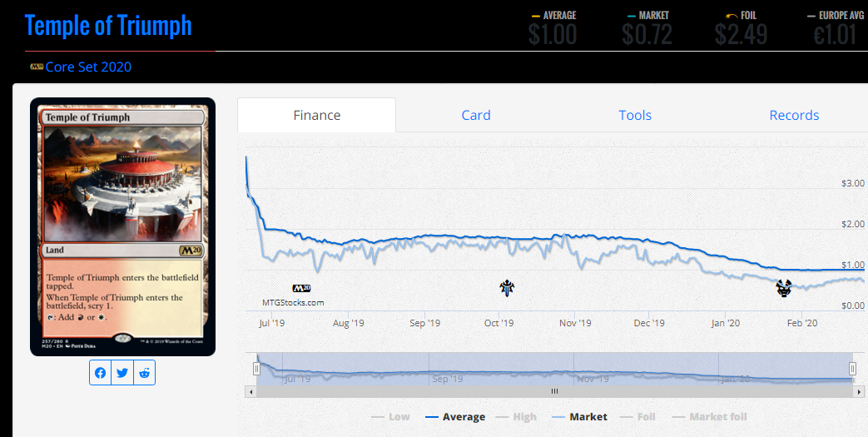Toggle the Market foil series in legend
The height and width of the screenshot is (437, 868).
click(x=709, y=416)
